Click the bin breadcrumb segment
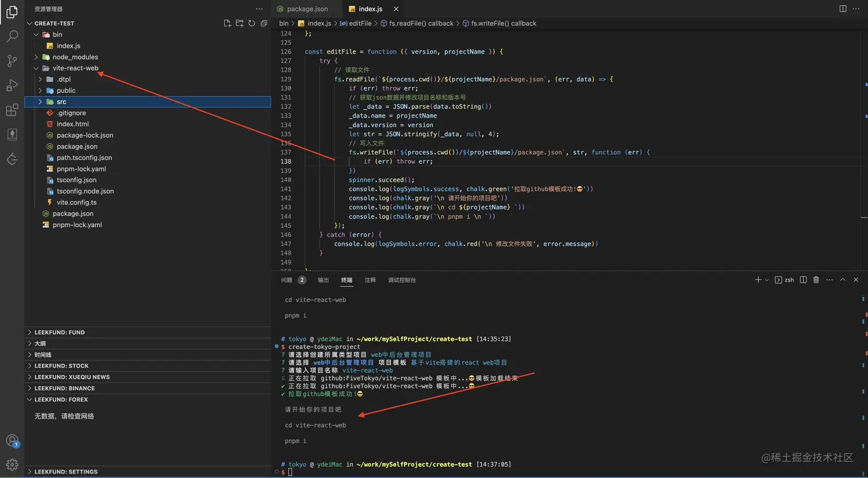 pyautogui.click(x=284, y=24)
